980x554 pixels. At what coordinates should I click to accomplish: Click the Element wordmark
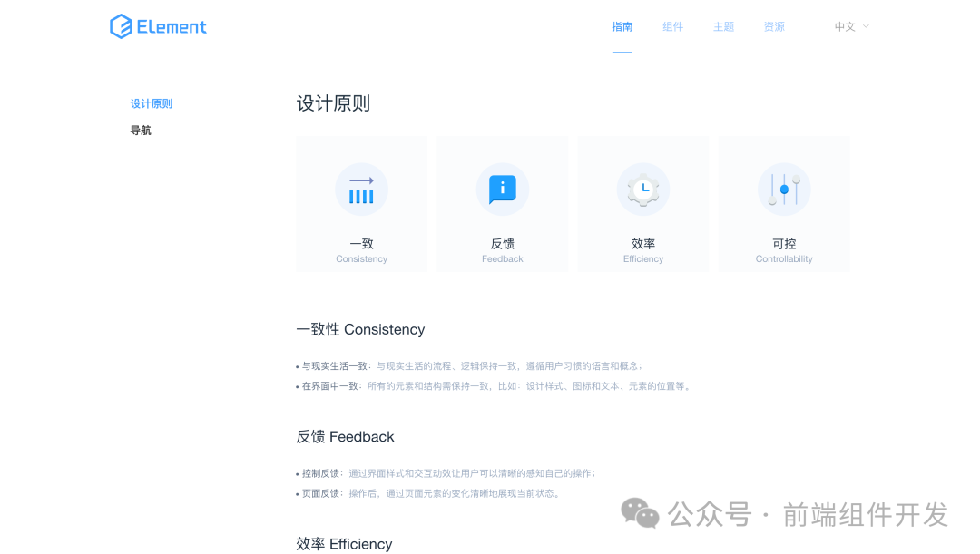click(171, 26)
